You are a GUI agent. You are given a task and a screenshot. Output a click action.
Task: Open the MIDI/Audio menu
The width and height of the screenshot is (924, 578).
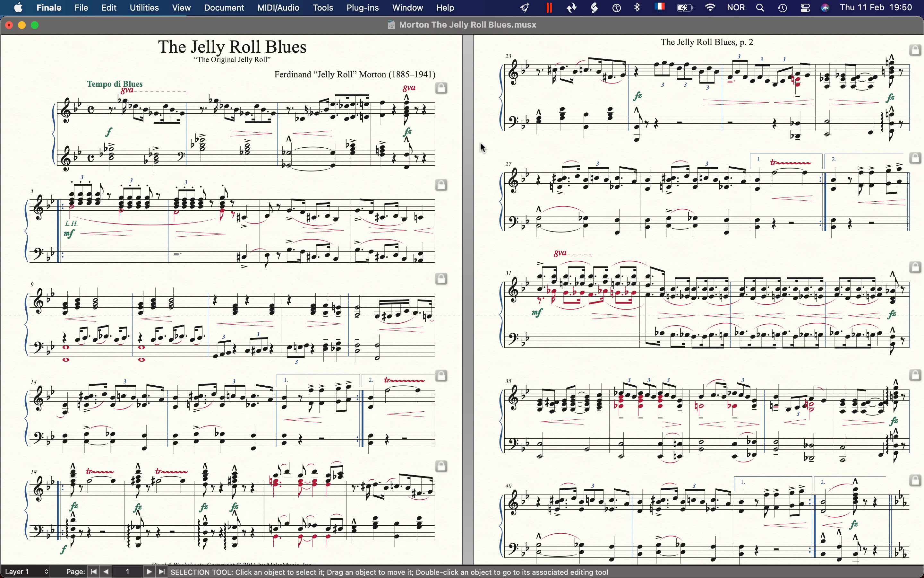click(279, 8)
